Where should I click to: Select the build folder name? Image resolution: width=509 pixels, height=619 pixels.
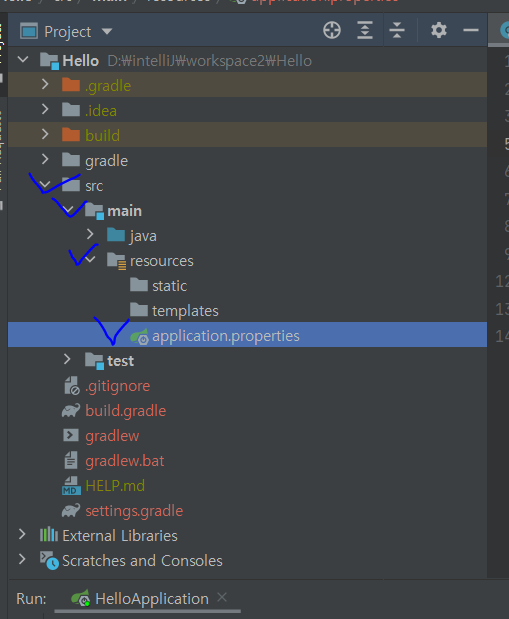(102, 135)
